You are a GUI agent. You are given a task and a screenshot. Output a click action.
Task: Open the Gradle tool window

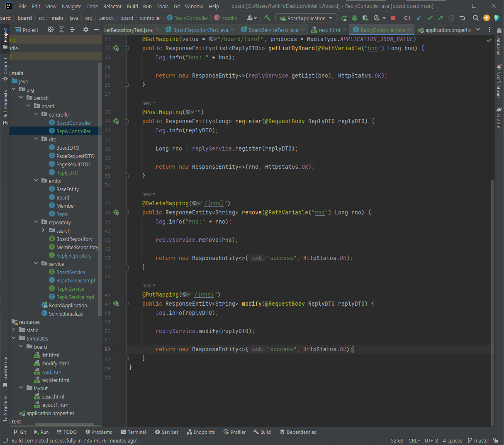coord(499,118)
